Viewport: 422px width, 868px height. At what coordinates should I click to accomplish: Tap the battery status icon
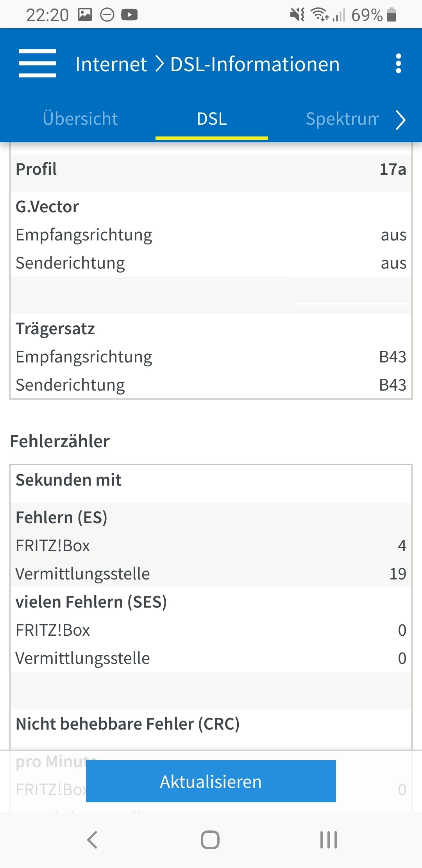[392, 15]
